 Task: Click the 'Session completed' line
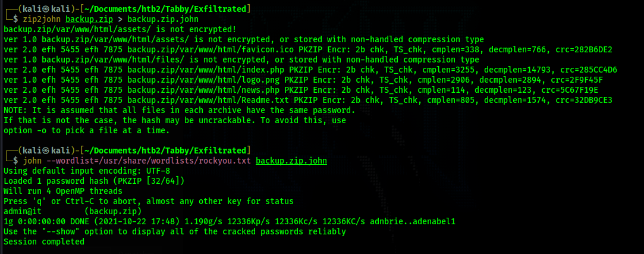click(44, 242)
